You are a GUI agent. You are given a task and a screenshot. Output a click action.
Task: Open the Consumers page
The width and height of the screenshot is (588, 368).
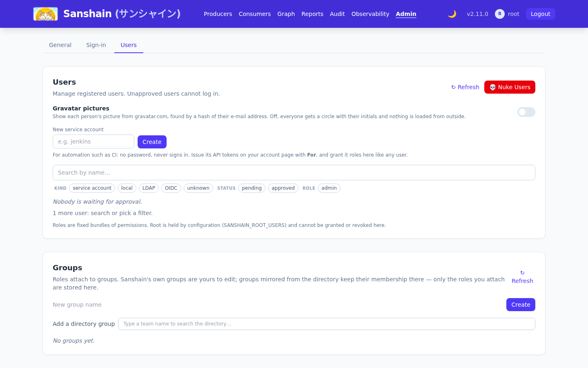[255, 14]
